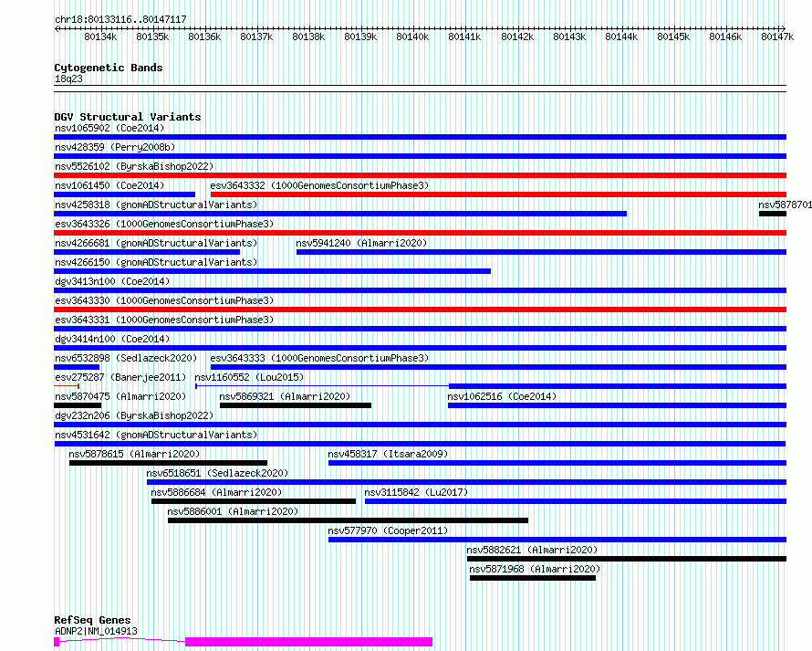Open nsv5526102 (ByrskaBishop2022) variant label
812x651 pixels.
134,166
